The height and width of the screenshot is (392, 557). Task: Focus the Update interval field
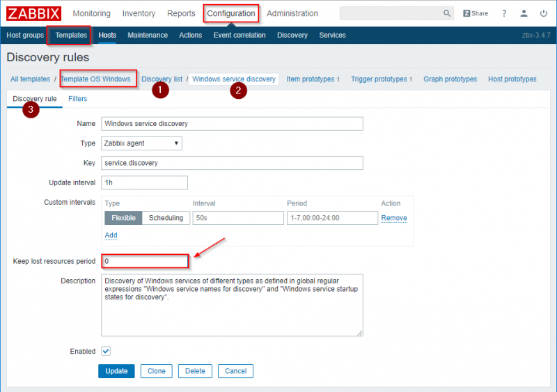(144, 182)
